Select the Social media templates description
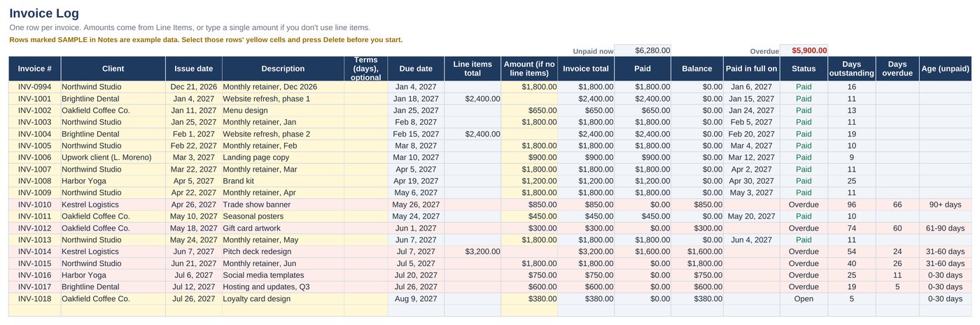 [x=283, y=275]
